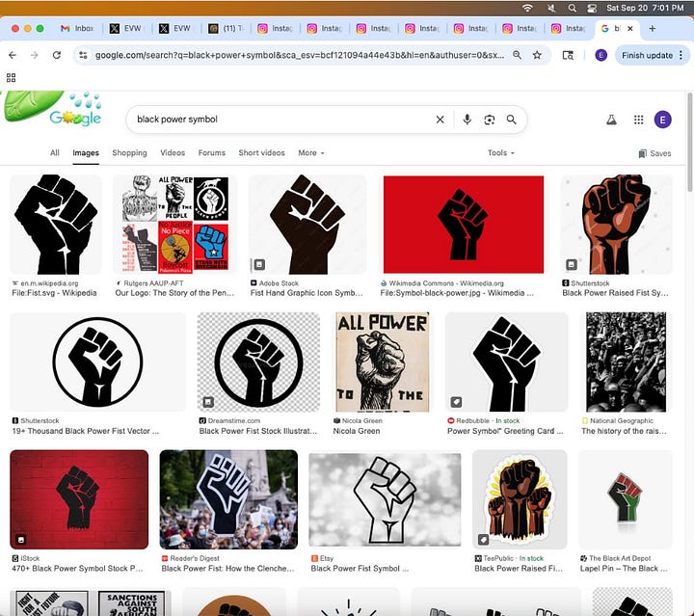
Task: Open Google Lens image search icon
Action: pyautogui.click(x=490, y=120)
